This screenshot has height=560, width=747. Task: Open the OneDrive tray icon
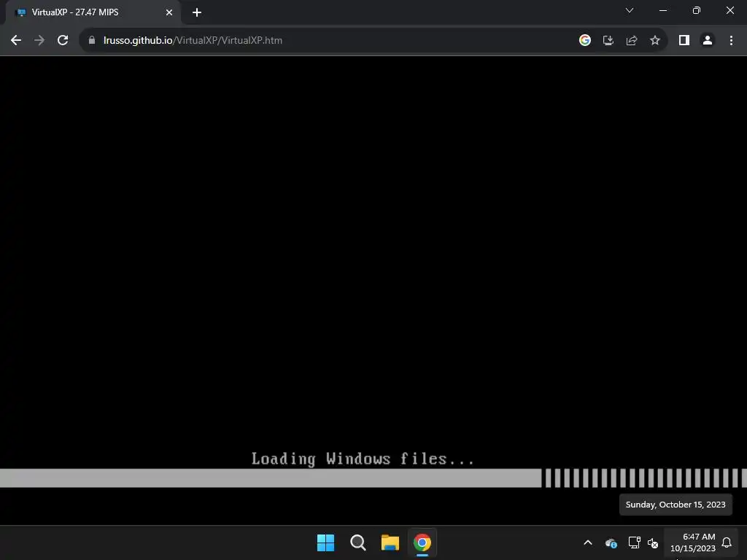pos(611,542)
